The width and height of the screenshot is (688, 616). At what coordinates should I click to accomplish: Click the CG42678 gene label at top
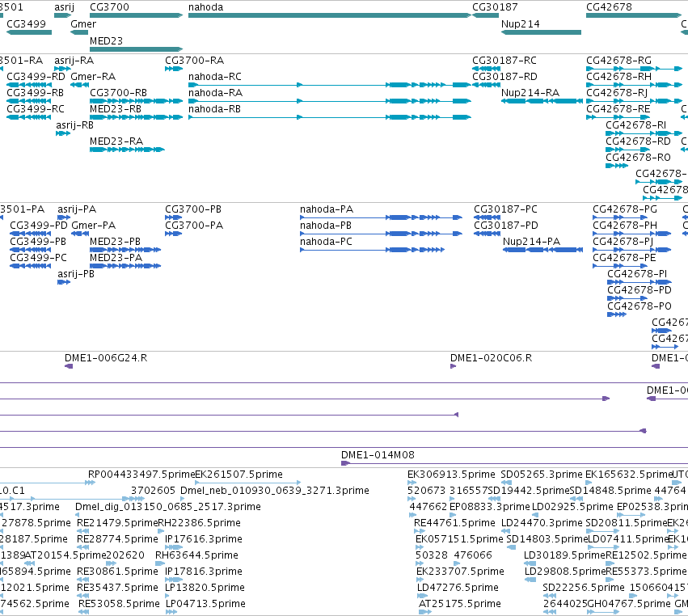click(609, 7)
